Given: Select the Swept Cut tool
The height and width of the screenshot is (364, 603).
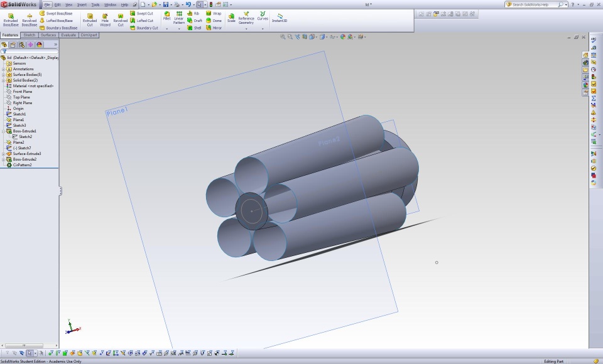Looking at the screenshot, I should click(141, 13).
